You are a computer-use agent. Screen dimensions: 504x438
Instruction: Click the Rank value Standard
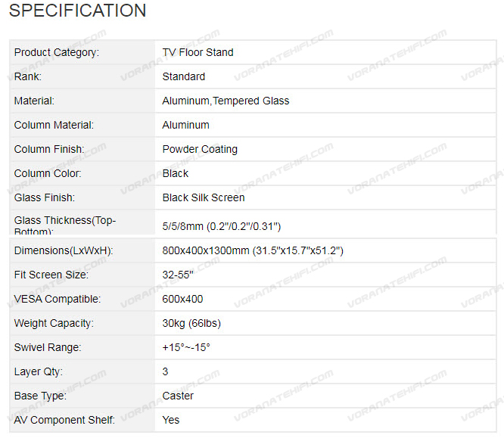pyautogui.click(x=184, y=76)
